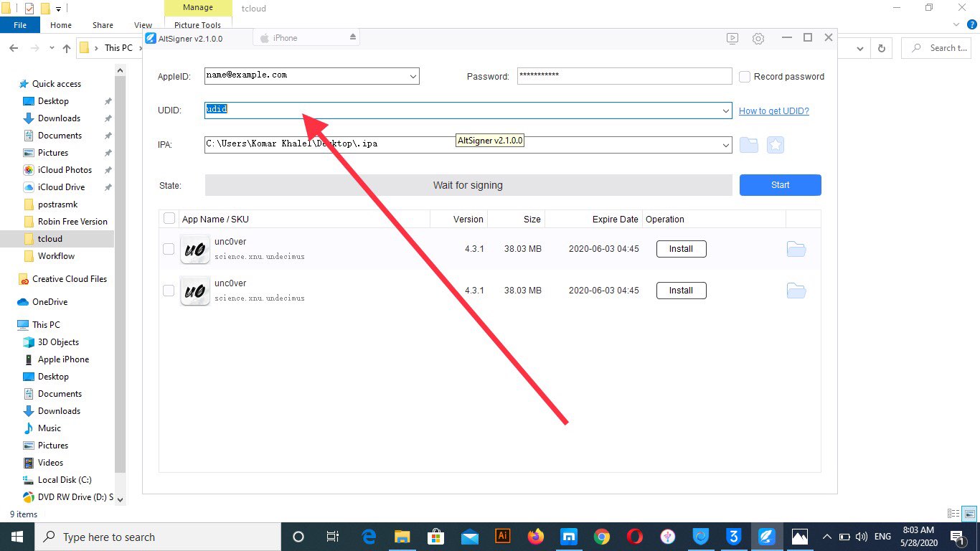The height and width of the screenshot is (551, 980).
Task: Click the Start signing button
Action: click(x=781, y=185)
